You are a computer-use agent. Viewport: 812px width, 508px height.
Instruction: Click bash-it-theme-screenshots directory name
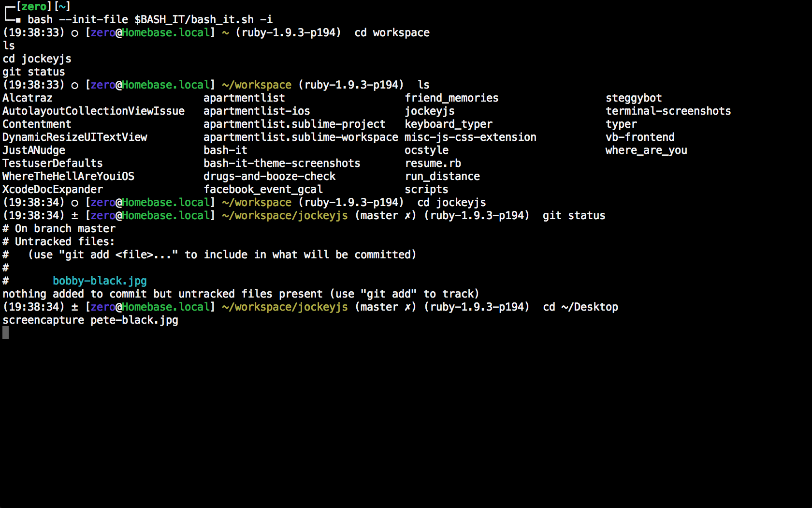click(282, 163)
